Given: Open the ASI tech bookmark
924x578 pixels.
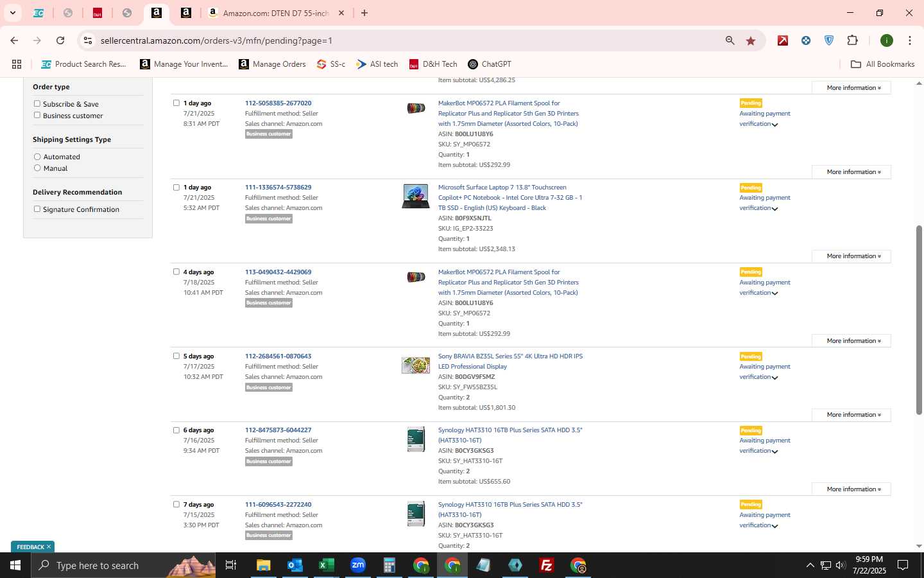Looking at the screenshot, I should pyautogui.click(x=377, y=64).
